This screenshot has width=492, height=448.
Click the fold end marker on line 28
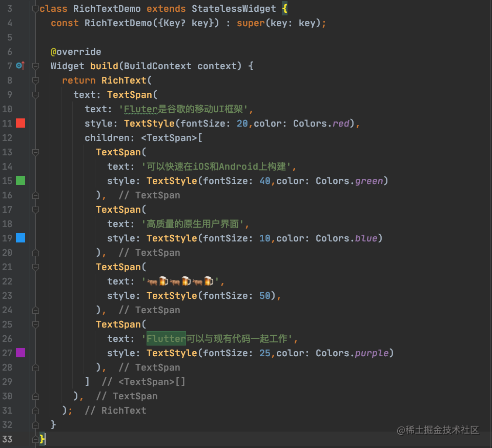click(x=35, y=368)
